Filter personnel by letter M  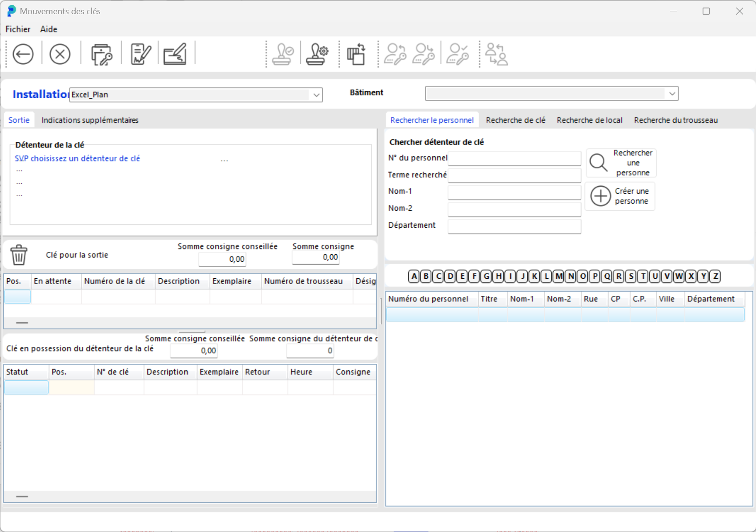click(558, 276)
